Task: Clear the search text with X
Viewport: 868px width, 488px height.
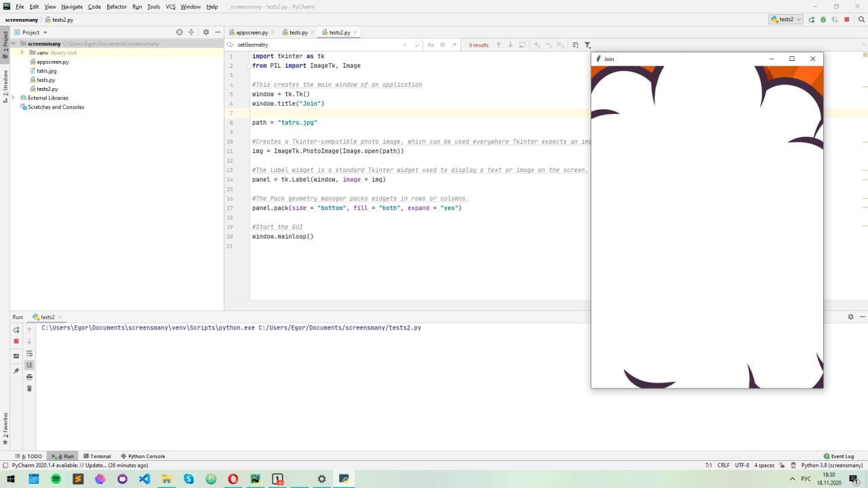Action: [x=406, y=45]
